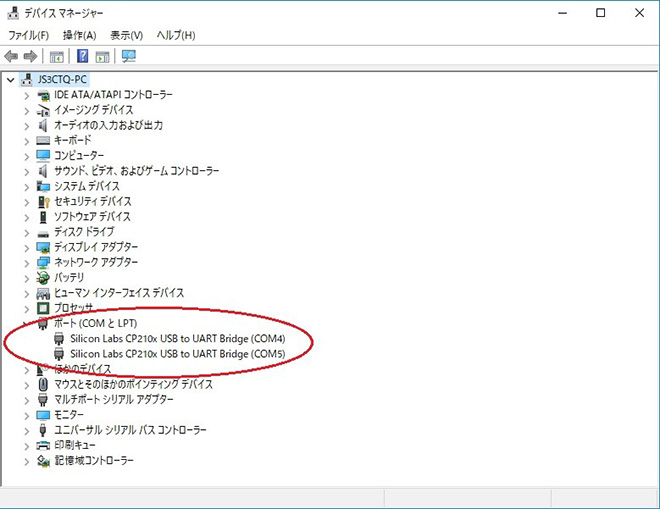Viewport: 660px width, 509px height.
Task: Expand ソフトウェア デバイス node
Action: (x=27, y=218)
